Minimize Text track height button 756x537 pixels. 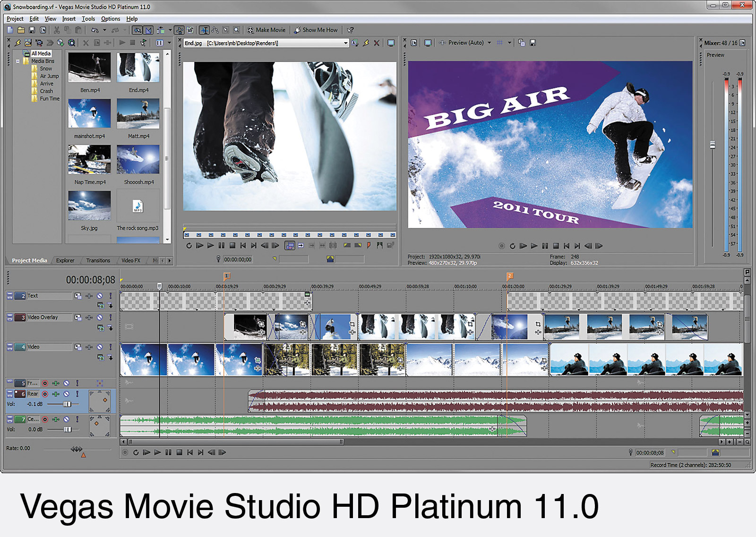click(10, 294)
